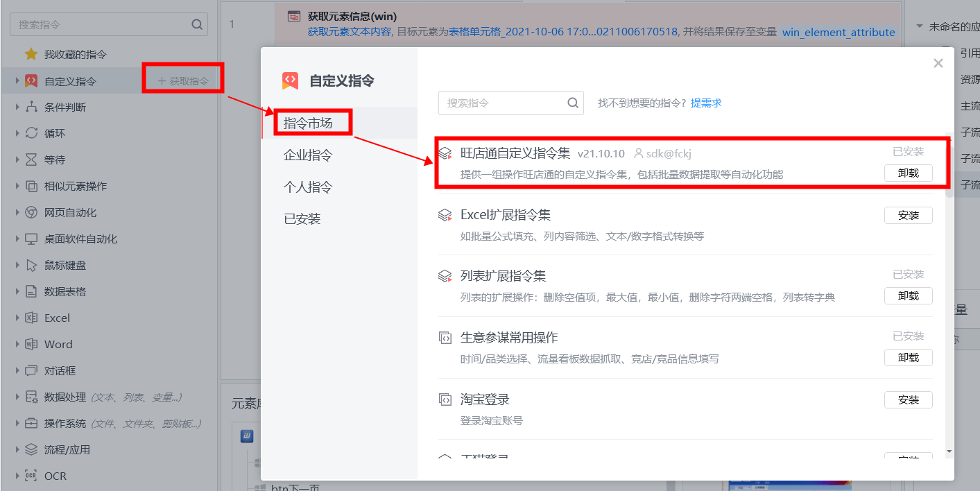This screenshot has height=491, width=980.
Task: Click the 生意参谋常用操作 title
Action: 509,338
